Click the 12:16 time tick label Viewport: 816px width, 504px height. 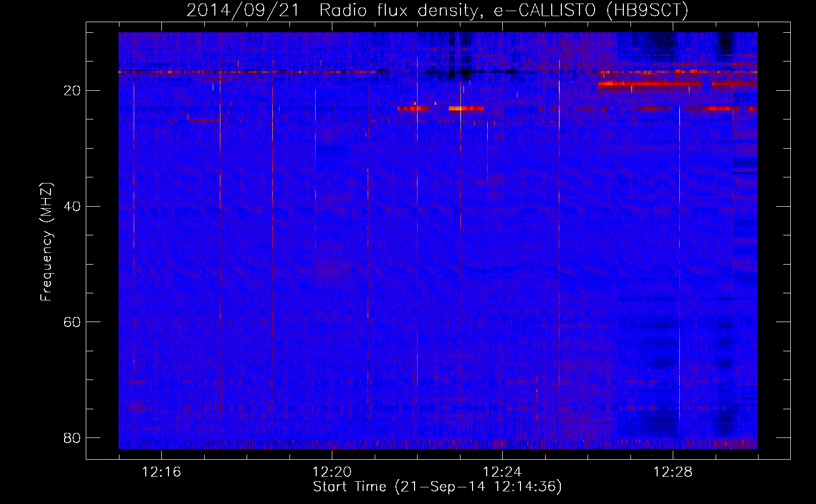coord(161,472)
